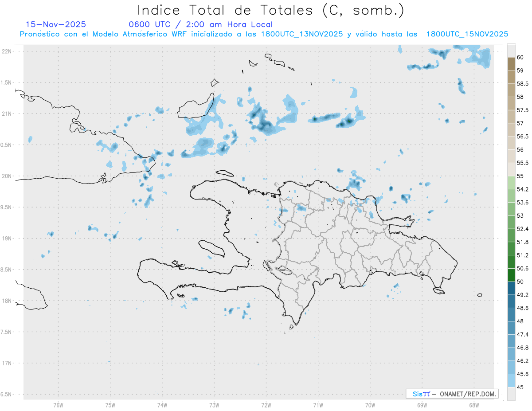Click the 74W longitude label
Image resolution: width=532 pixels, height=411 pixels.
tap(162, 405)
